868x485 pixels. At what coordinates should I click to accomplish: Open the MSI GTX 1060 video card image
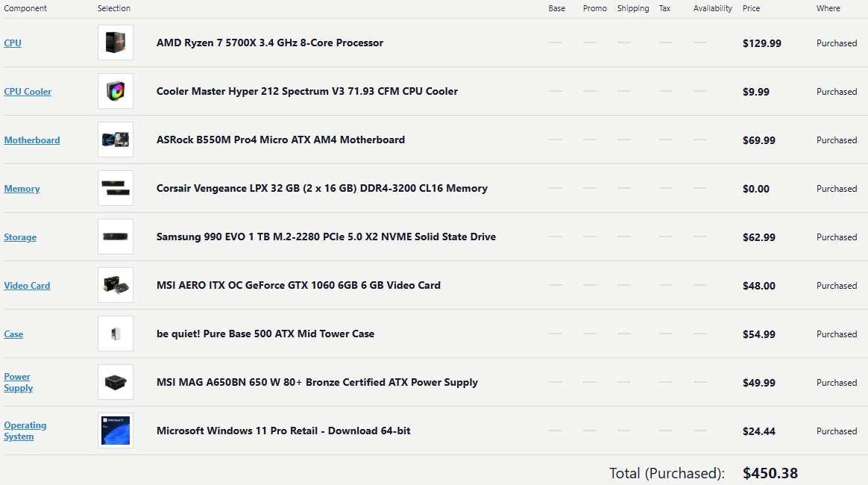coord(116,285)
